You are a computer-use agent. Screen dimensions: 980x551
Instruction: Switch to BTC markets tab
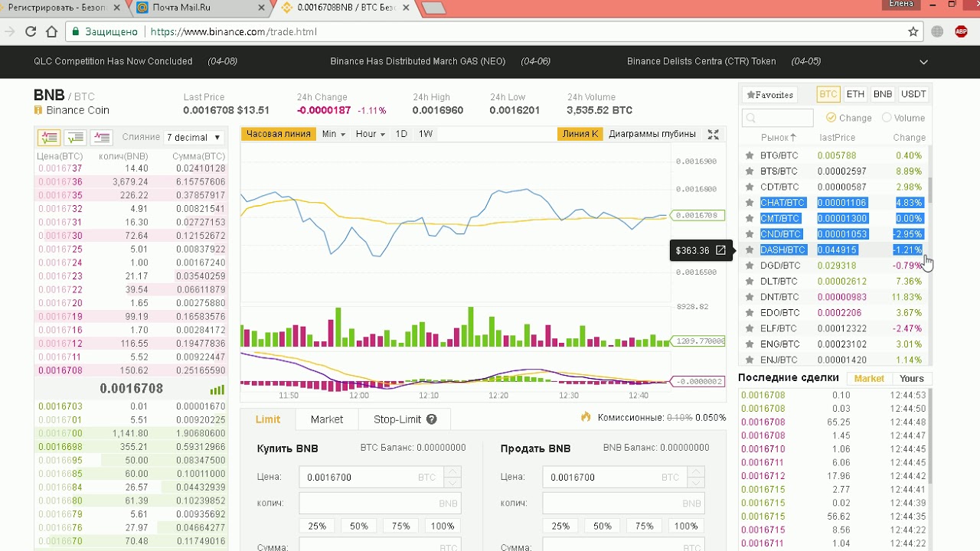[x=828, y=94]
